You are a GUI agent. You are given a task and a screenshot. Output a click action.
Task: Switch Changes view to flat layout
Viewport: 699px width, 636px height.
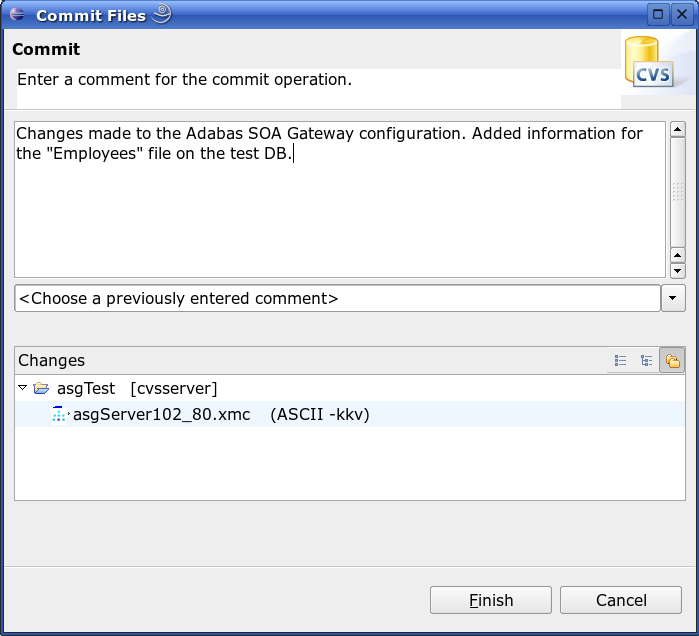tap(620, 360)
